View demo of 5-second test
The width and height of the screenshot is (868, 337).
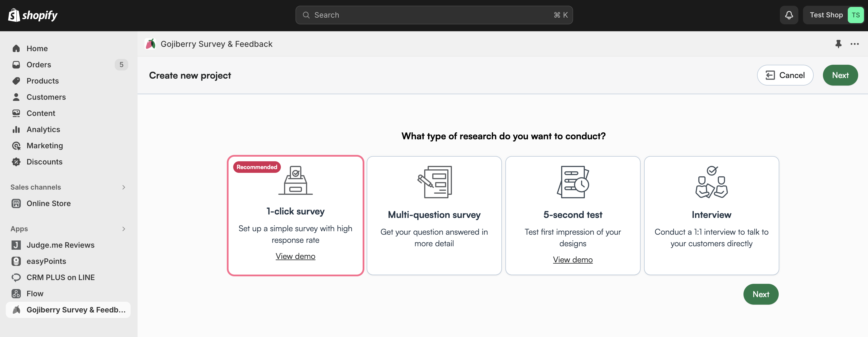pos(573,260)
